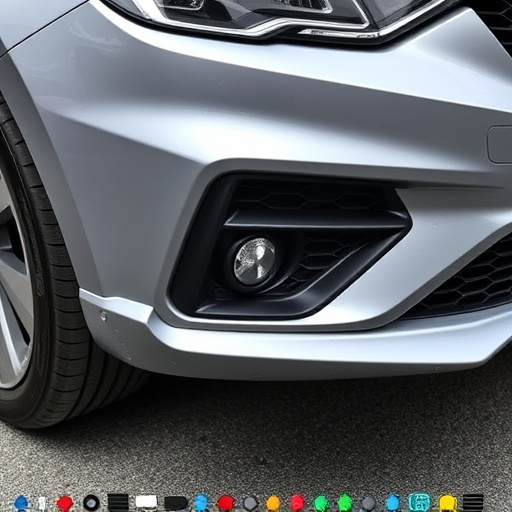
Task: Click the dark blue icon starting the bottom row
Action: (21, 503)
